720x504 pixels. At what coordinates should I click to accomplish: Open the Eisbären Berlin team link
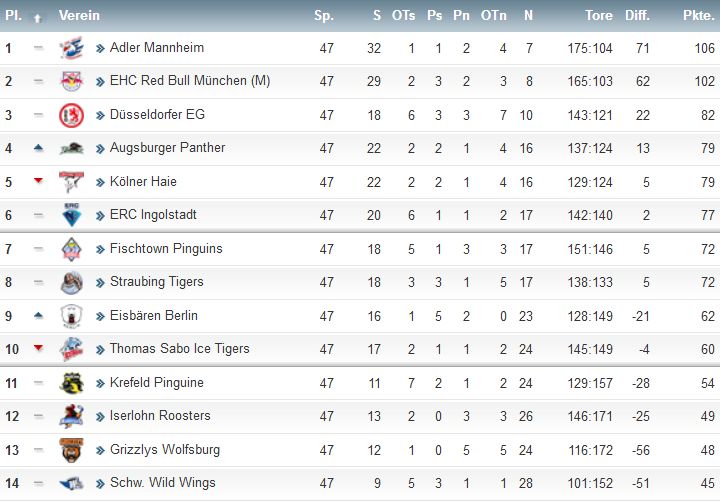point(154,315)
